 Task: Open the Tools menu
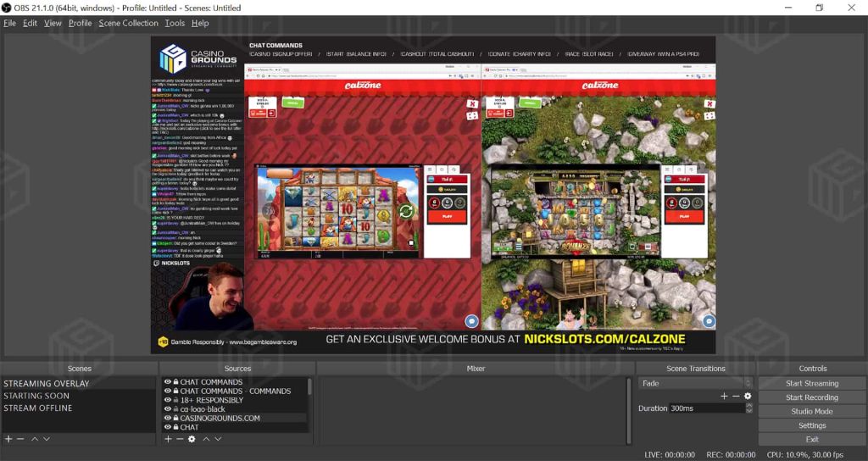pos(175,23)
